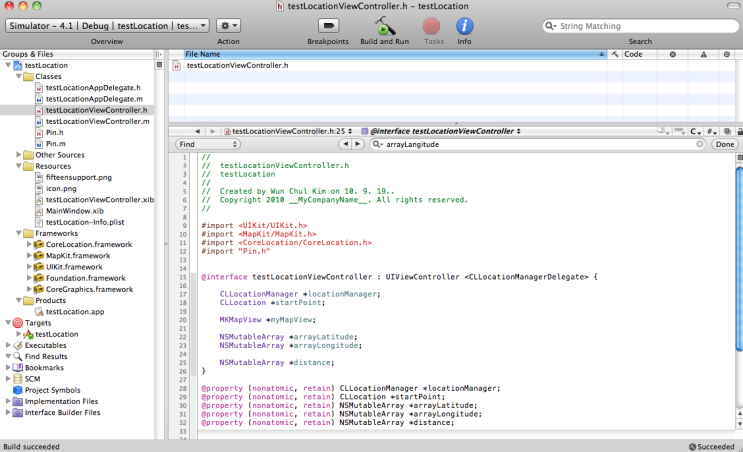Image resolution: width=743 pixels, height=452 pixels.
Task: Select Pin.h in Classes
Action: (x=54, y=133)
